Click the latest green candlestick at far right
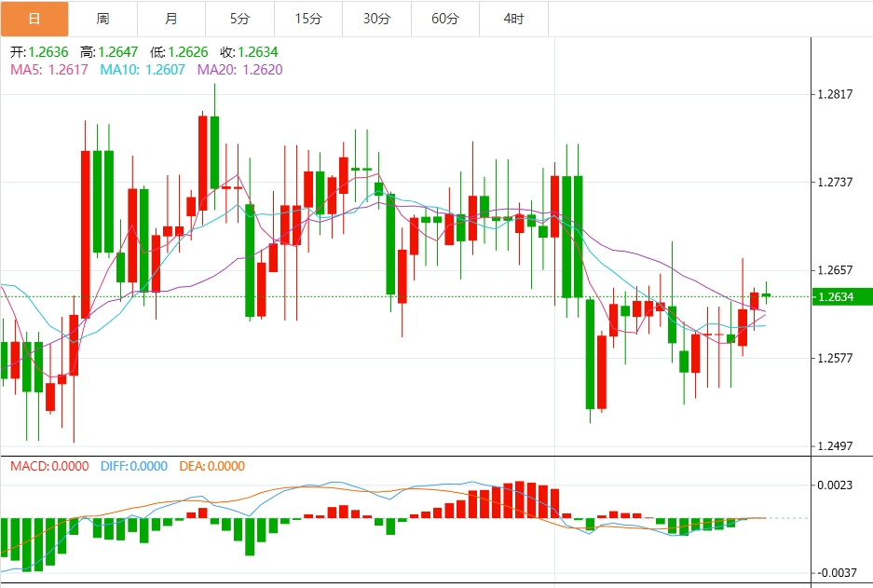 click(x=766, y=294)
